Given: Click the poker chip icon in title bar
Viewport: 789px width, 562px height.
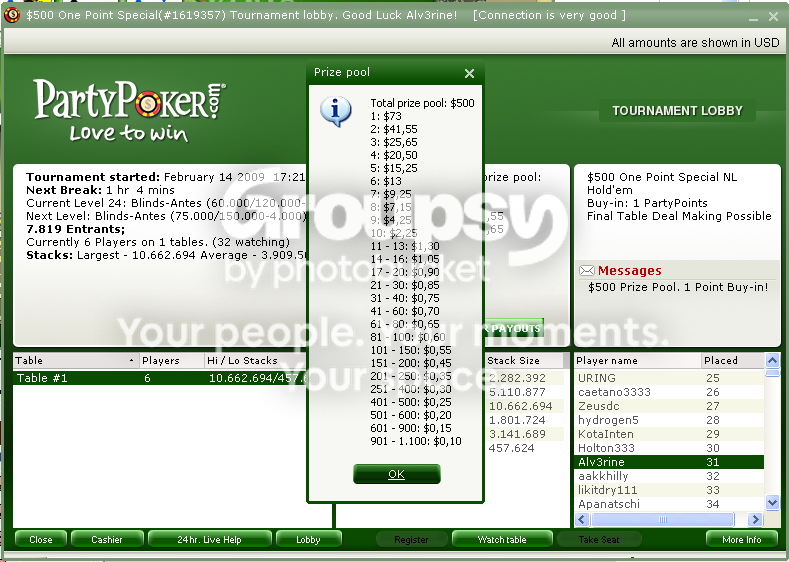Looking at the screenshot, I should 12,15.
